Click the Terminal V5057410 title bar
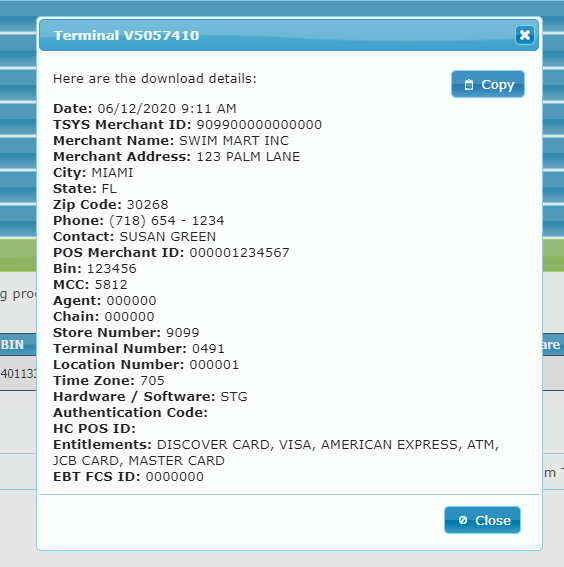 click(289, 35)
